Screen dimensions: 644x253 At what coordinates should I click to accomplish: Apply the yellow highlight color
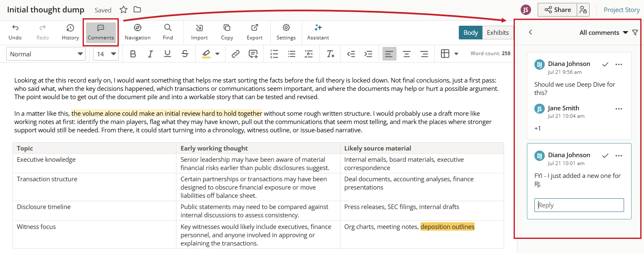pyautogui.click(x=206, y=54)
